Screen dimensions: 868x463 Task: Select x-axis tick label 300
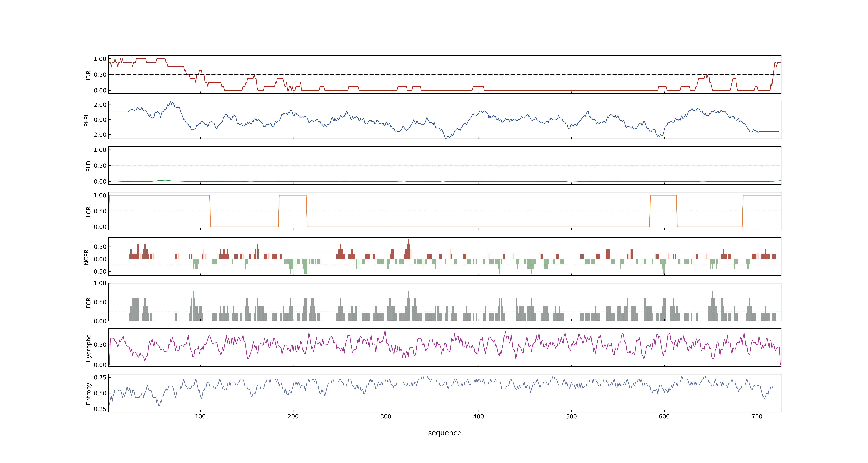pos(386,416)
